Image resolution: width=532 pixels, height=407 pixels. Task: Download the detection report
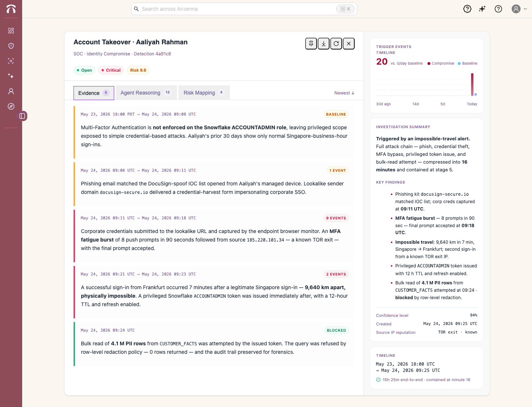[324, 44]
